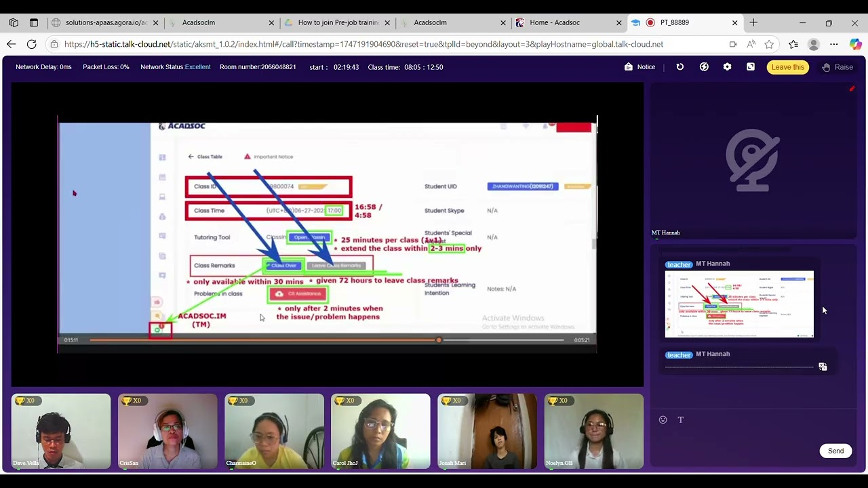Select CharmaineO's video tile

pos(274,431)
